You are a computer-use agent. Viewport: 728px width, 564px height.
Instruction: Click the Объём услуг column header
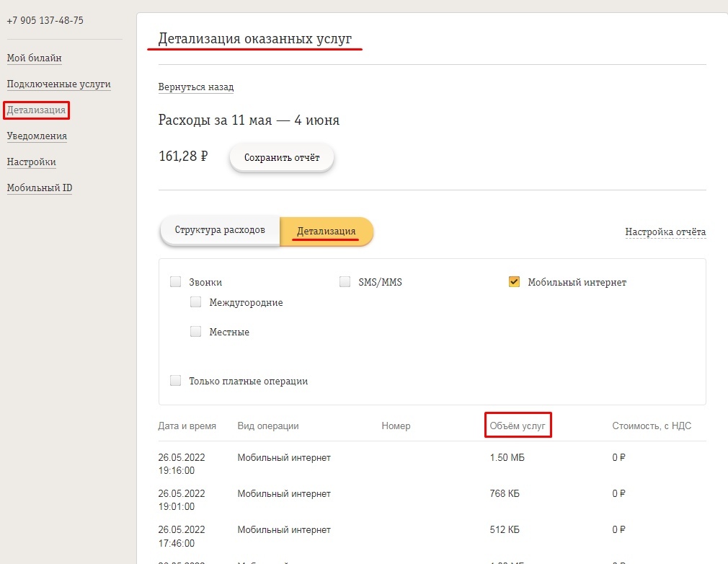point(519,426)
